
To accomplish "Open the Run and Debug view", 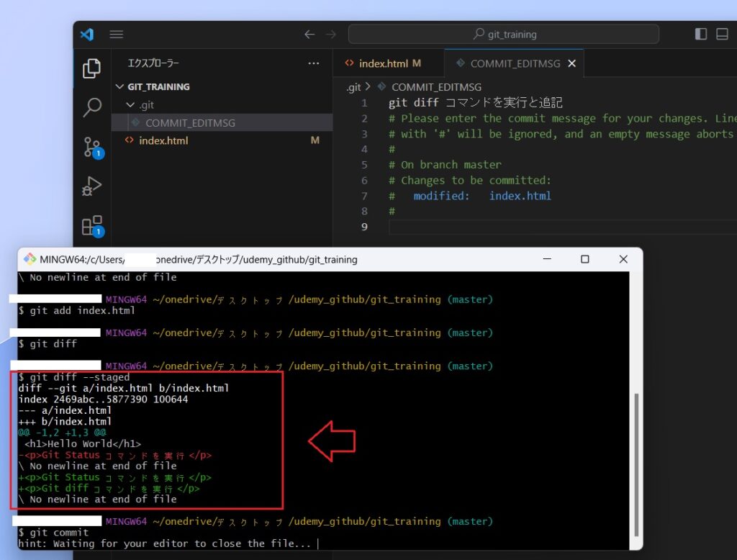I will coord(91,186).
